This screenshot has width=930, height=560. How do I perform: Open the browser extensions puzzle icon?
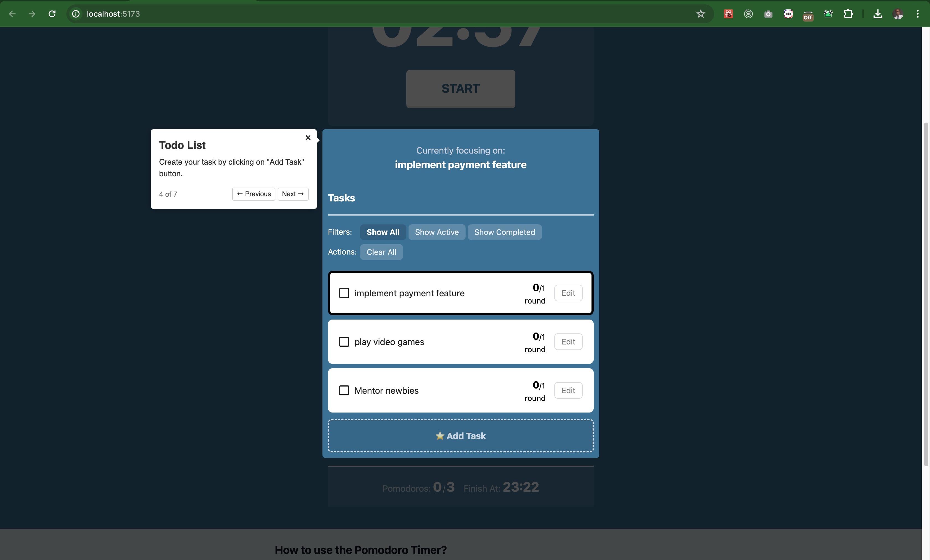pos(848,14)
